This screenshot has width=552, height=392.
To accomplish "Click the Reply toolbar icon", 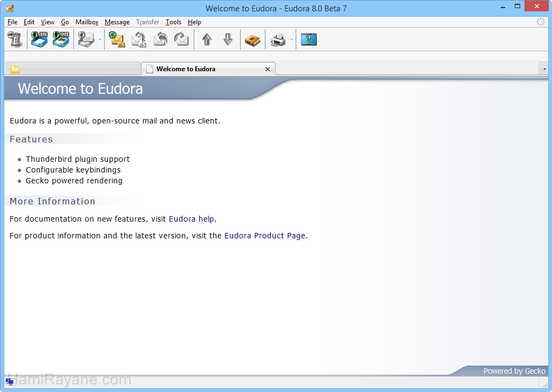I will [x=139, y=39].
